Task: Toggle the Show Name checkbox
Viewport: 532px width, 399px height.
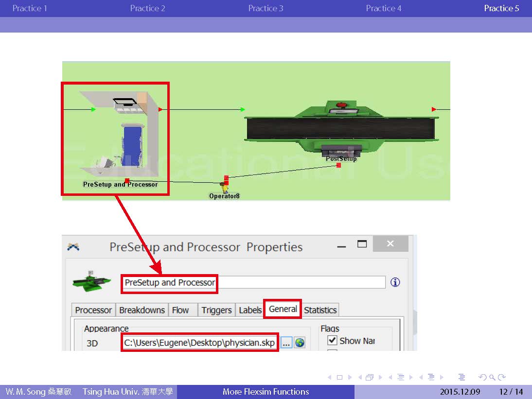Action: tap(333, 341)
